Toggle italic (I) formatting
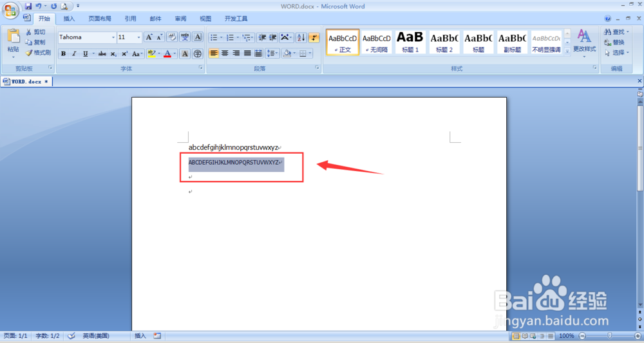This screenshot has width=644, height=343. click(74, 54)
